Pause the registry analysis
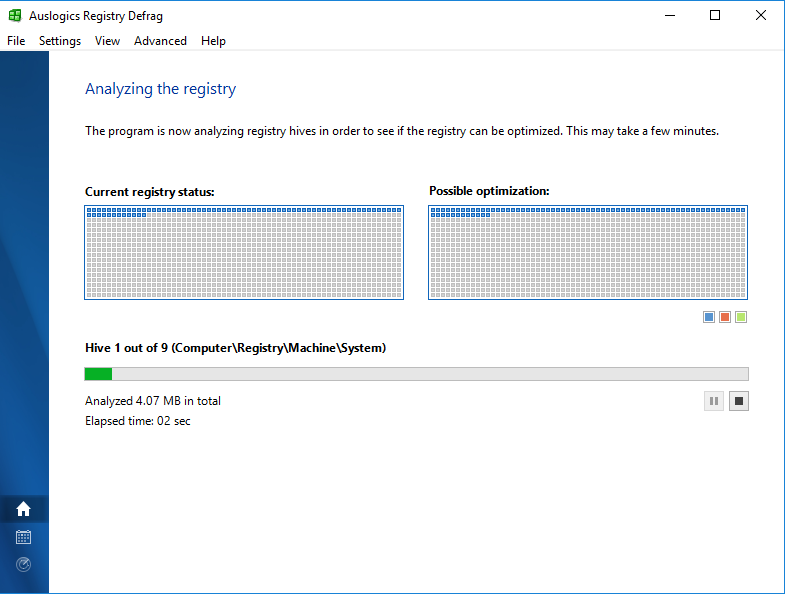 714,401
